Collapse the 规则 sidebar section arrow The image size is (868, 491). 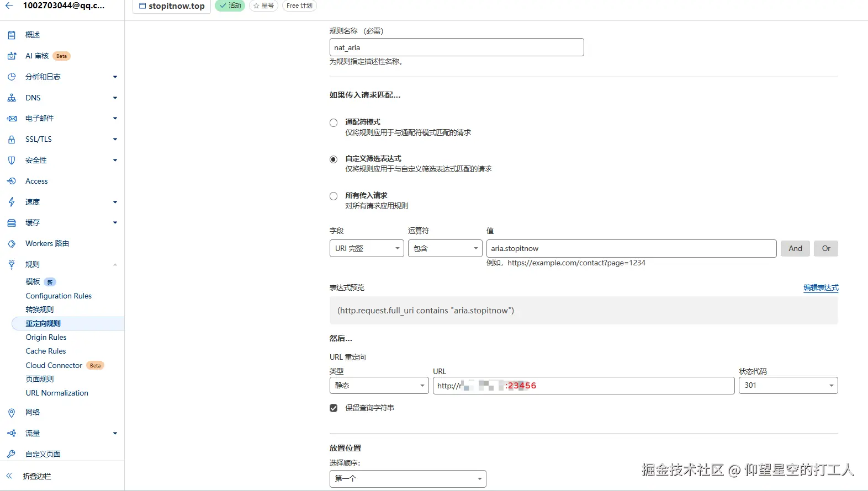point(115,264)
